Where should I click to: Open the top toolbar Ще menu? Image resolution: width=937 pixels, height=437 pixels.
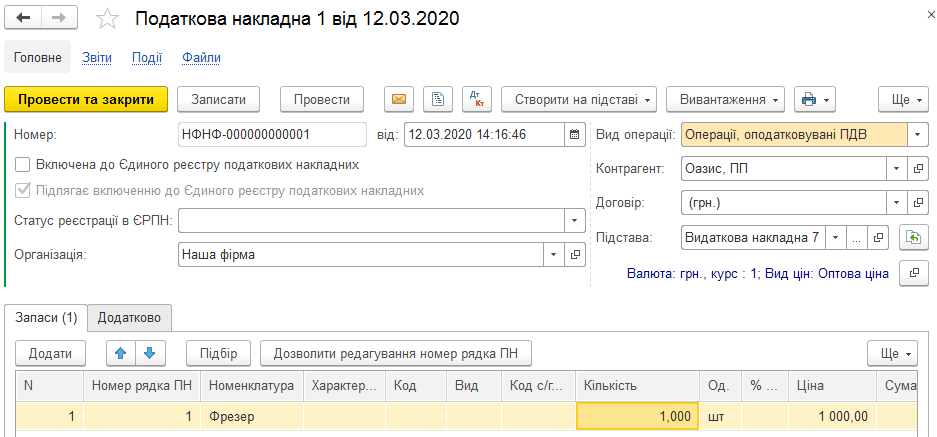[903, 100]
